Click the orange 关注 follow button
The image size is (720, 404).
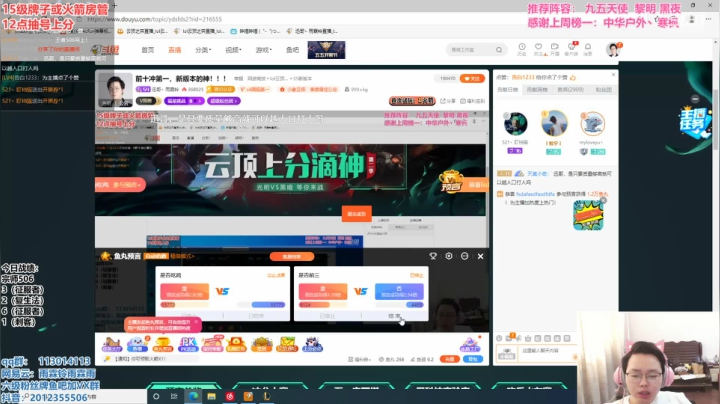(x=472, y=79)
